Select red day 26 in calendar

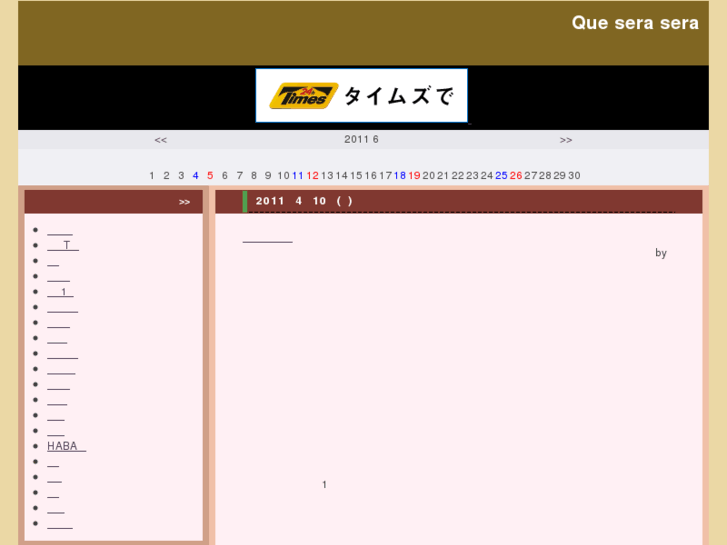click(516, 176)
